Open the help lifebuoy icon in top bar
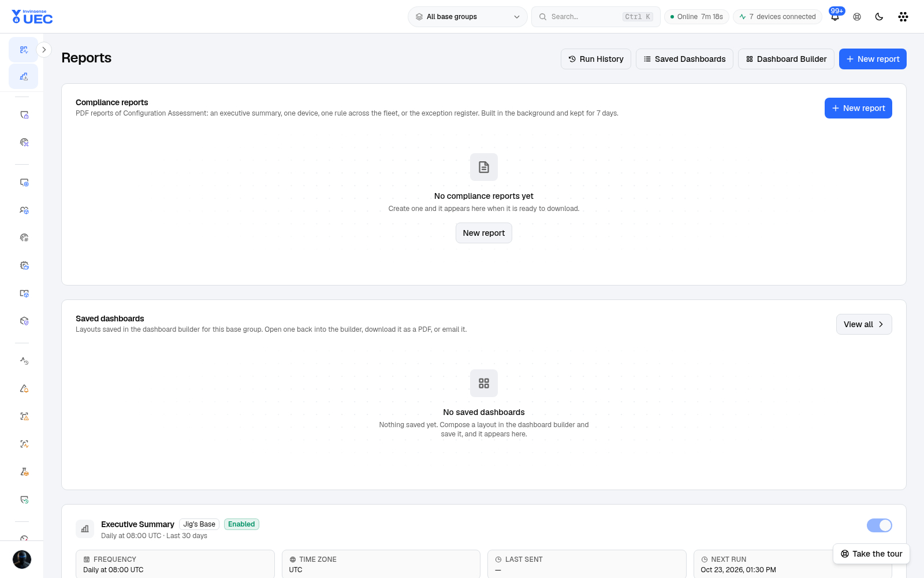Image resolution: width=924 pixels, height=578 pixels. (x=857, y=17)
